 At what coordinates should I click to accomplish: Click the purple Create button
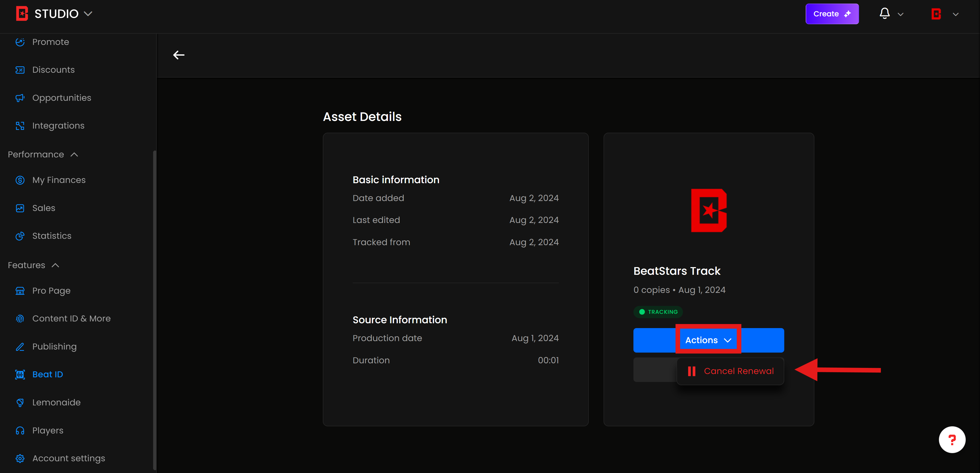pyautogui.click(x=832, y=14)
